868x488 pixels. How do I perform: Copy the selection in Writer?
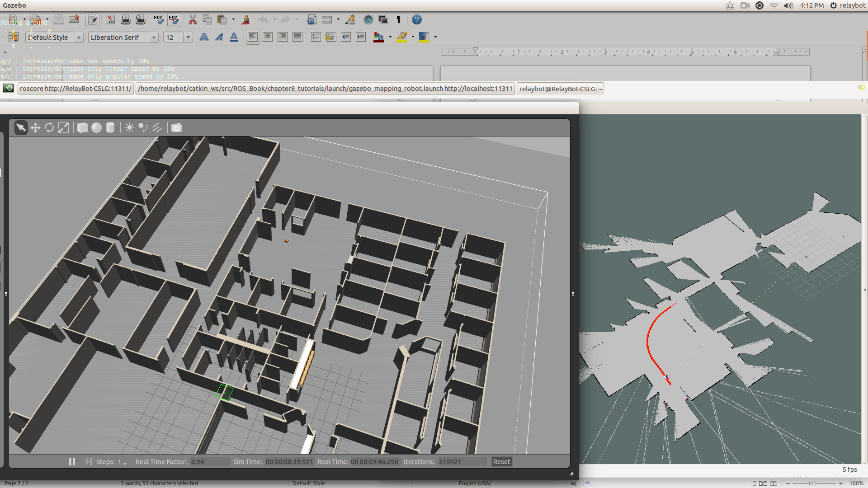tap(208, 20)
